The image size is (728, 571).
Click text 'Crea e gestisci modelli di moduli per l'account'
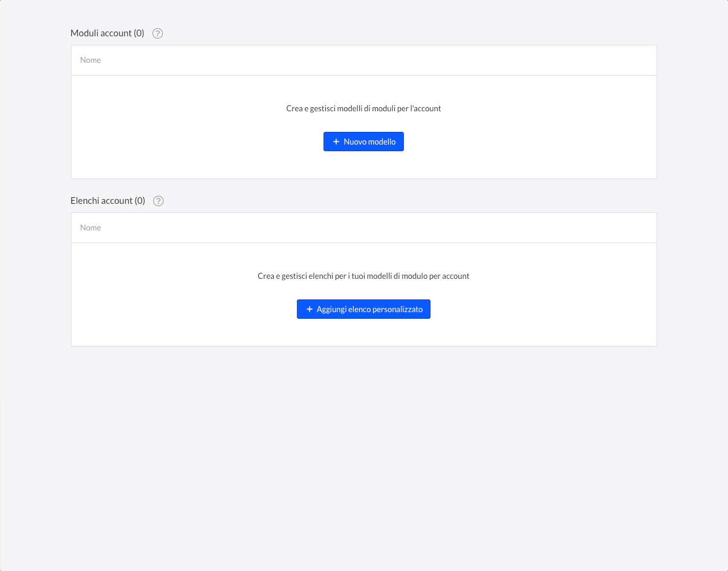[x=363, y=109]
